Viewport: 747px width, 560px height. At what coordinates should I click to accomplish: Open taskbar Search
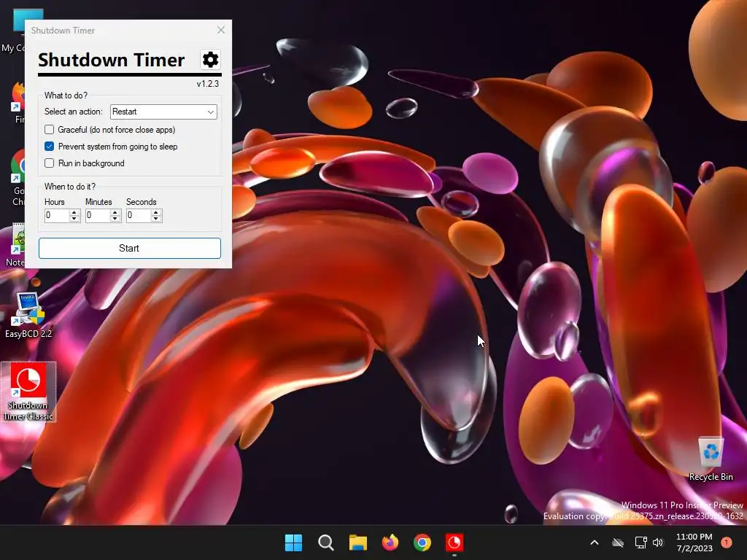click(x=326, y=542)
